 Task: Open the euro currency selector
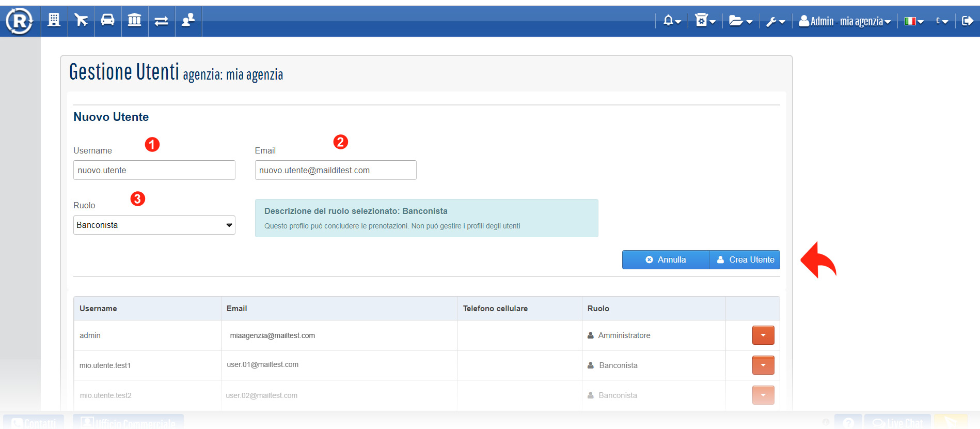(x=942, y=21)
